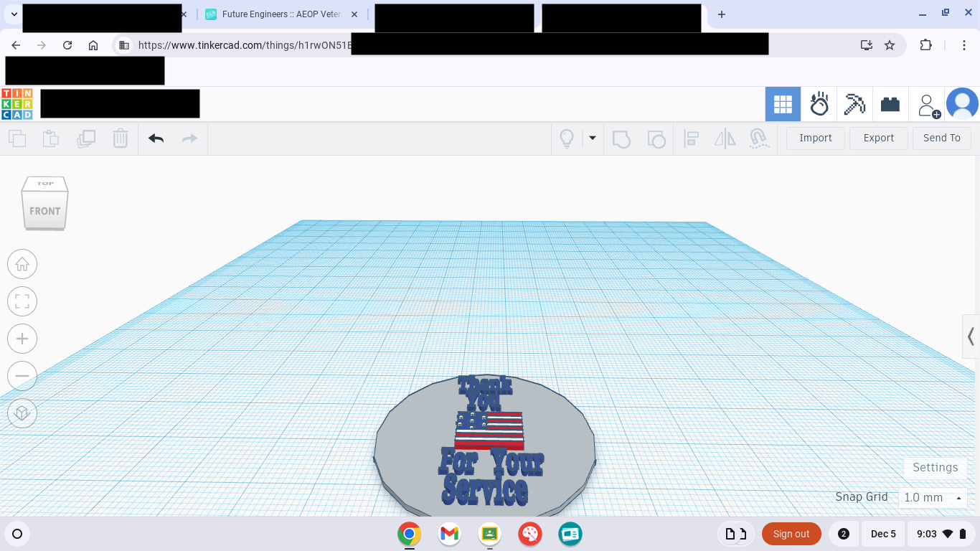The width and height of the screenshot is (980, 551).
Task: View site information icon in address bar
Action: [x=124, y=45]
